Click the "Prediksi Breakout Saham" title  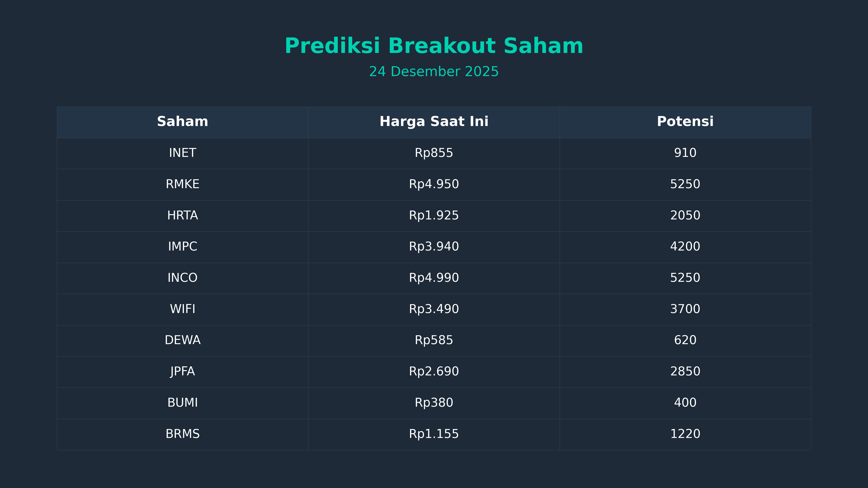point(434,46)
